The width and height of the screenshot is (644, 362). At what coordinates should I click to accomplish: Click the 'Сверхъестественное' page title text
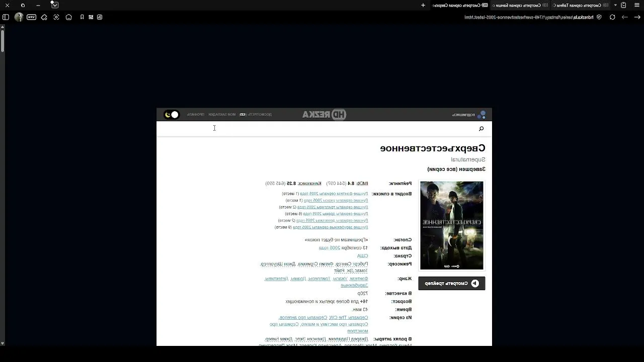coord(433,148)
